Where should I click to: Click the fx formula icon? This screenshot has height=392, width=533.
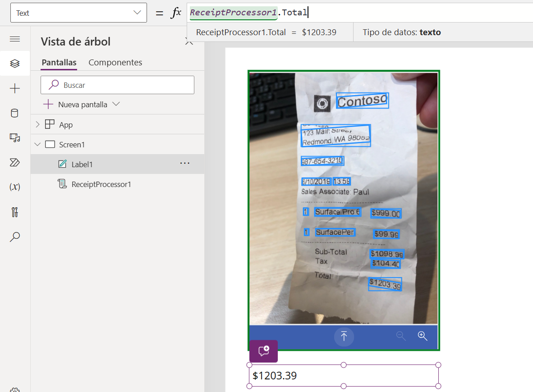176,13
